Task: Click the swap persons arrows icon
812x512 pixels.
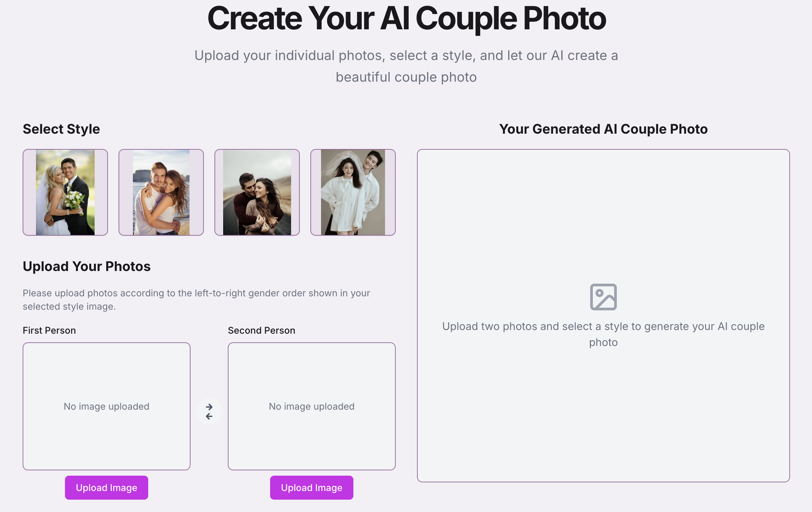Action: 209,411
